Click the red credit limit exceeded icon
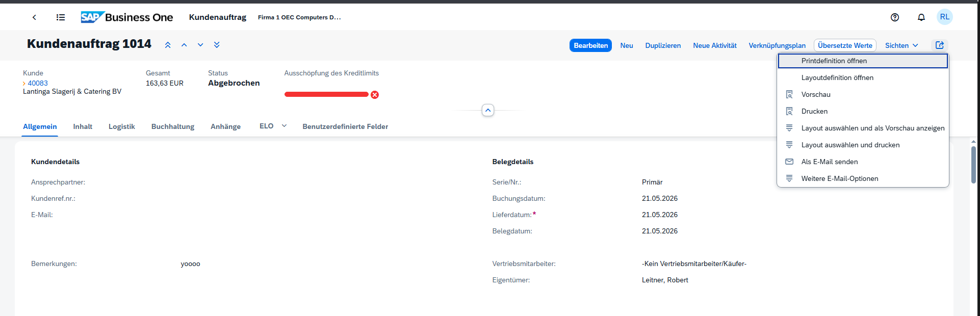 coord(375,95)
